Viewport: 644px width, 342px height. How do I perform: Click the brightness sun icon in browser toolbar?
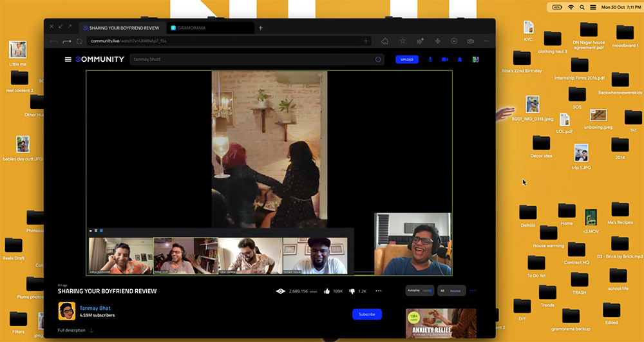click(402, 41)
